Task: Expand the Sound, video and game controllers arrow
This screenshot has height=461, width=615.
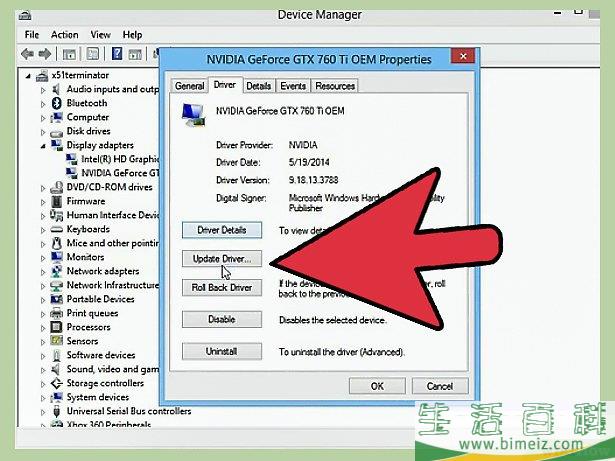Action: click(43, 370)
